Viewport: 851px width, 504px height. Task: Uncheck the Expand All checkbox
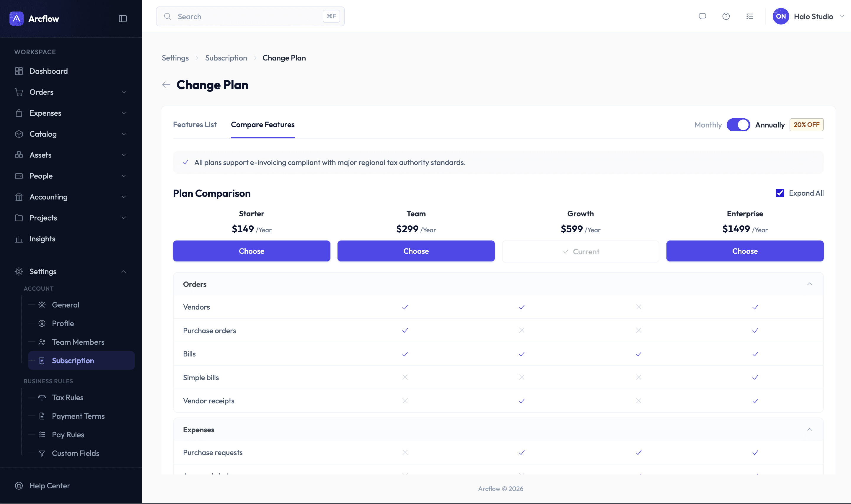780,193
